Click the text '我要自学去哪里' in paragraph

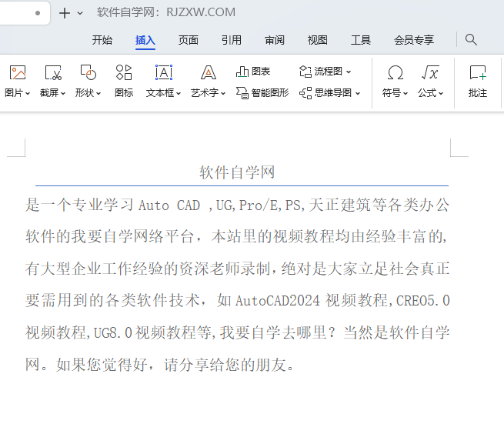tap(273, 332)
